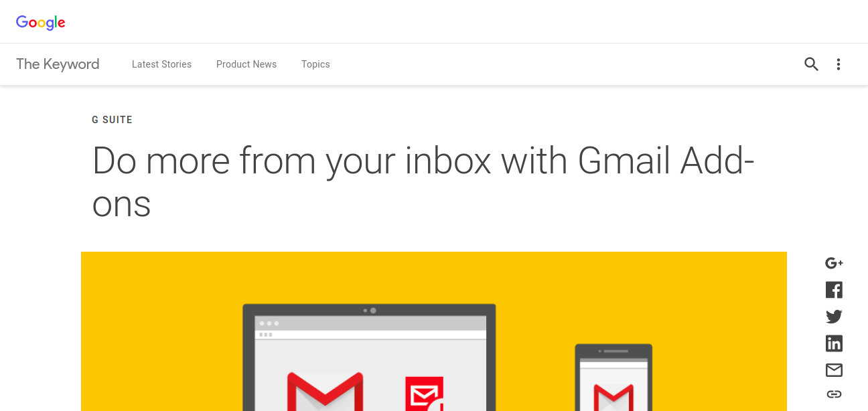Click the article headline about Gmail Add-ons
The height and width of the screenshot is (411, 868).
pos(424,181)
